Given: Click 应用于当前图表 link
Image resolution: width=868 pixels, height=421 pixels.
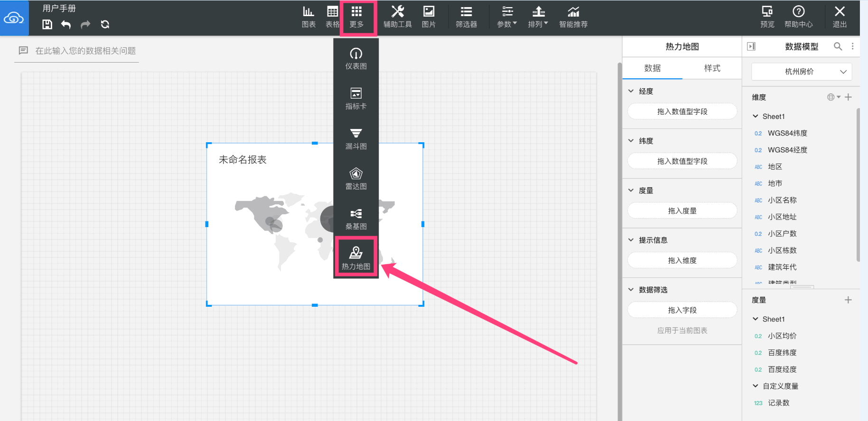Looking at the screenshot, I should click(682, 330).
